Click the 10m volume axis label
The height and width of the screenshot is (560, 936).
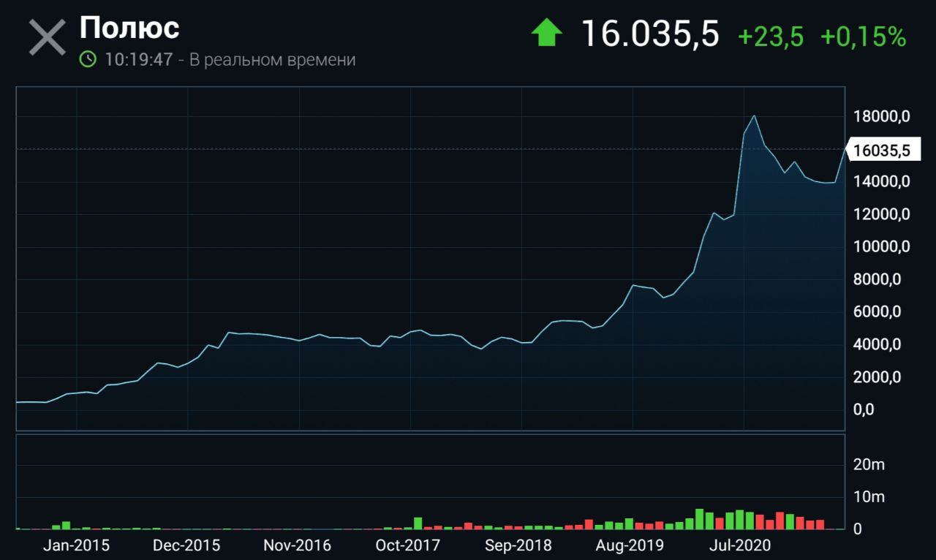869,497
